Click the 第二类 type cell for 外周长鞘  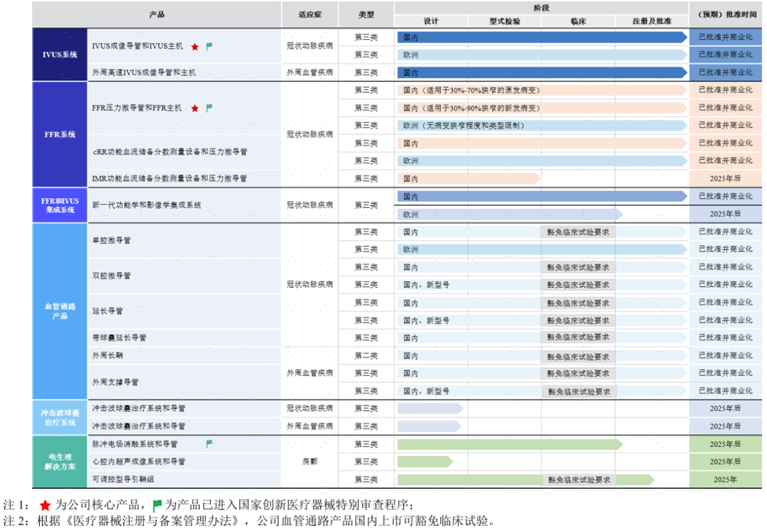pyautogui.click(x=366, y=356)
